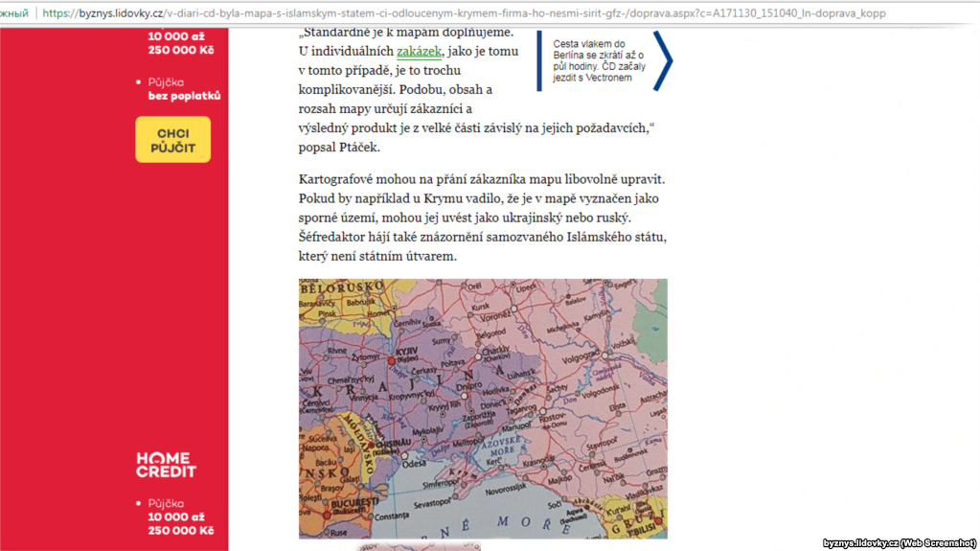Image resolution: width=980 pixels, height=551 pixels.
Task: Click the Odesa label on the map
Action: coord(415,464)
